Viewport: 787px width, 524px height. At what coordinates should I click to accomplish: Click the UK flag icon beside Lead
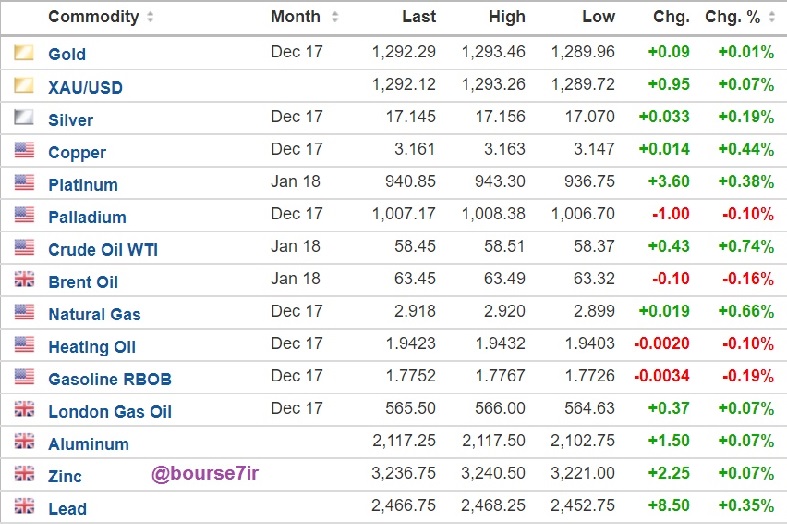click(x=24, y=506)
